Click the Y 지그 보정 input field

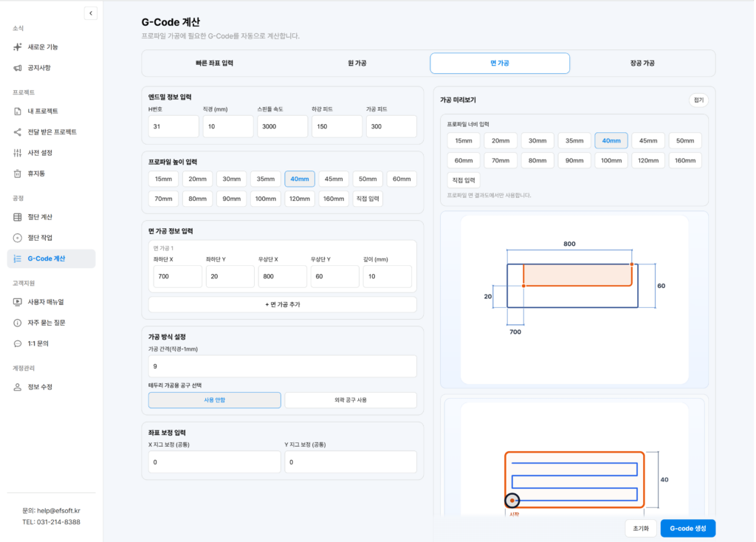(351, 462)
